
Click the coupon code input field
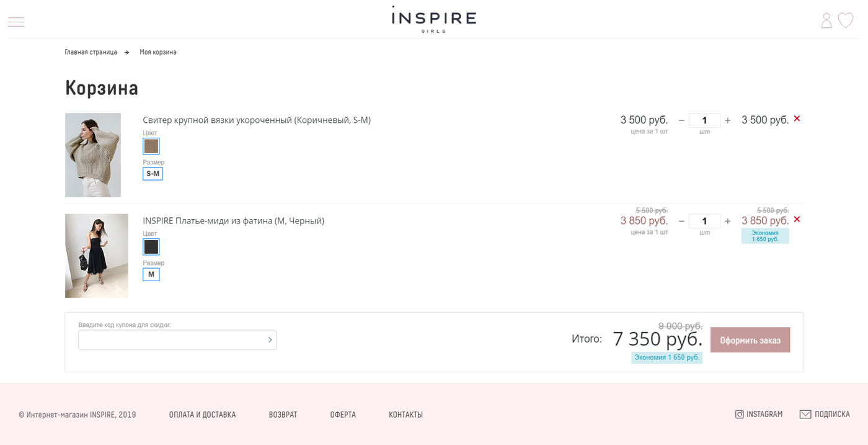click(x=177, y=339)
